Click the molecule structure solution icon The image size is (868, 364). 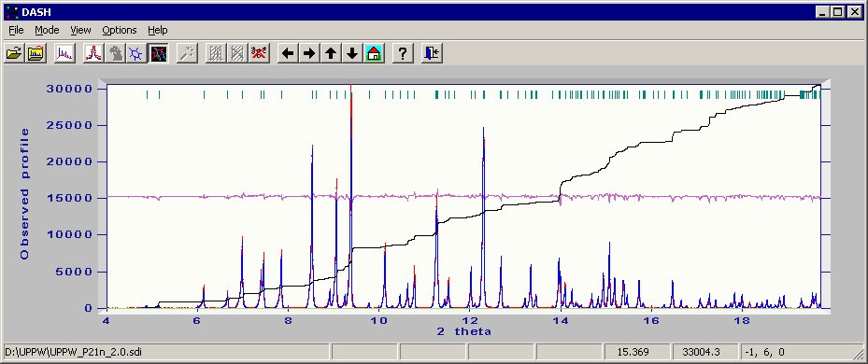135,53
